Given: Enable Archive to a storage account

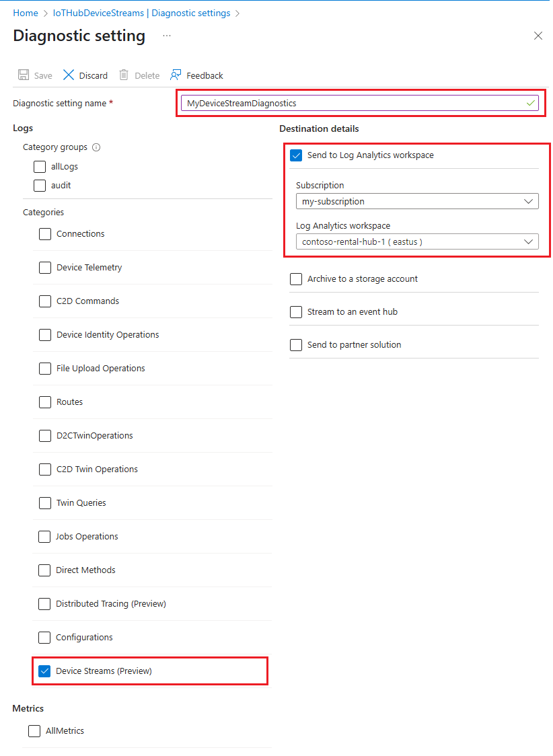Looking at the screenshot, I should pyautogui.click(x=296, y=278).
